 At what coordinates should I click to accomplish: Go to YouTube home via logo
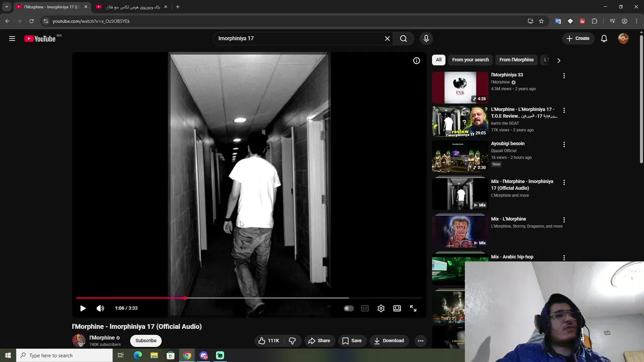click(x=40, y=39)
